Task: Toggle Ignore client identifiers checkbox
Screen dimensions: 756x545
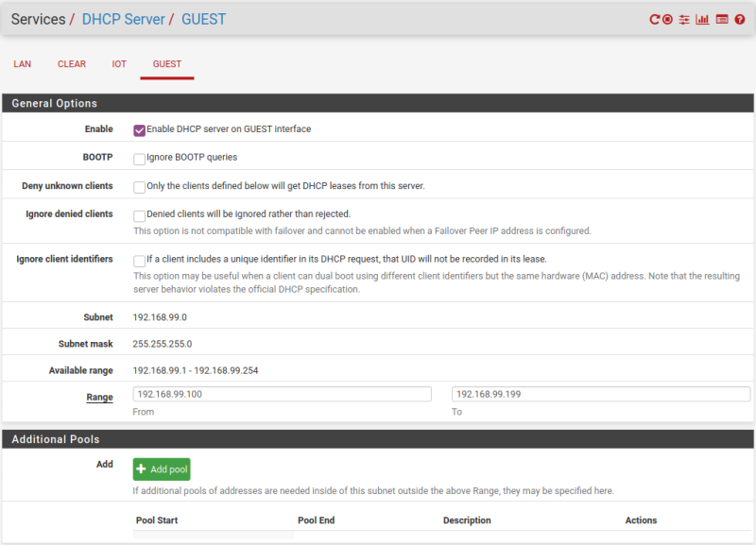Action: pos(139,261)
